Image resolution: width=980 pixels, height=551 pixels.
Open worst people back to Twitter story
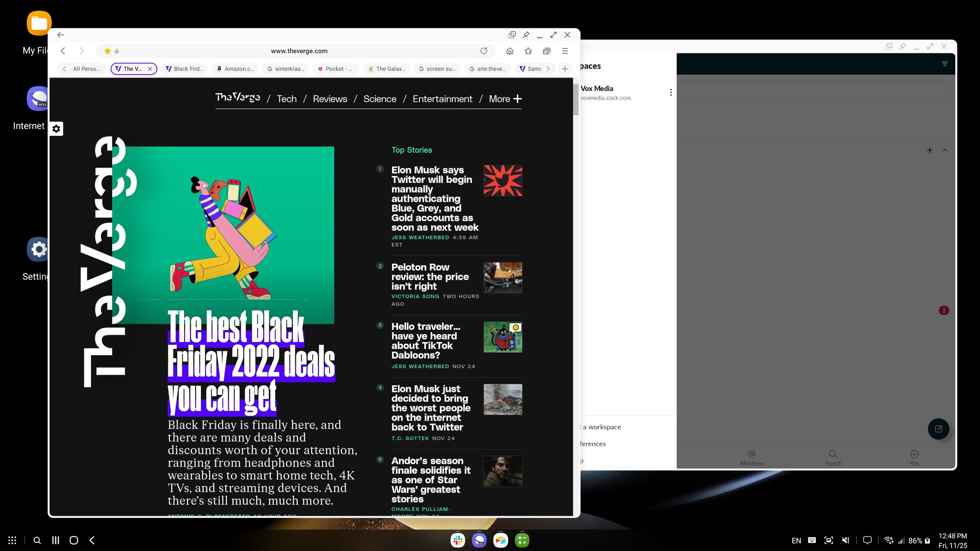click(431, 408)
